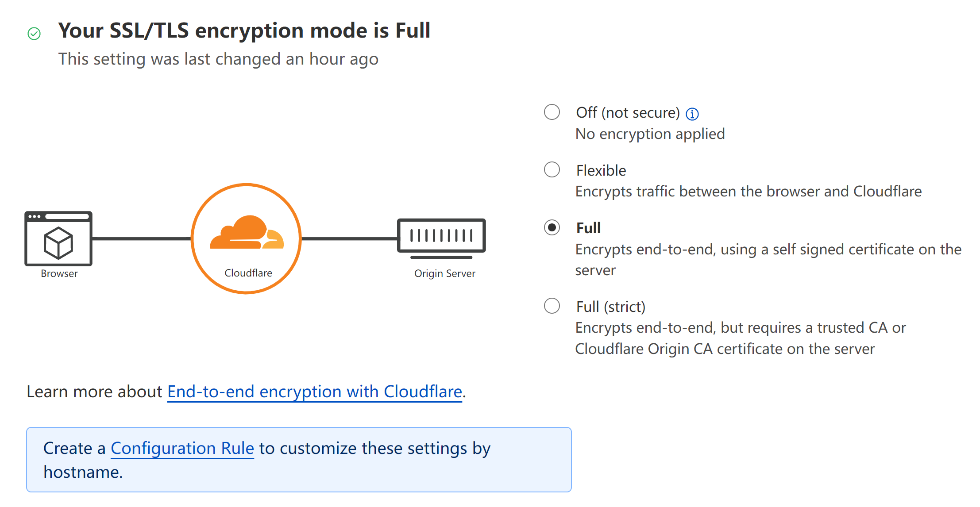The width and height of the screenshot is (980, 507).
Task: Click the Off (not secure) label text
Action: pyautogui.click(x=627, y=113)
